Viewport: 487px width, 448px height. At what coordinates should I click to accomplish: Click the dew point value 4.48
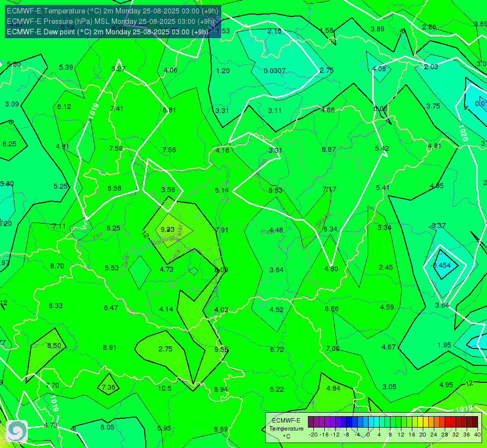click(276, 230)
